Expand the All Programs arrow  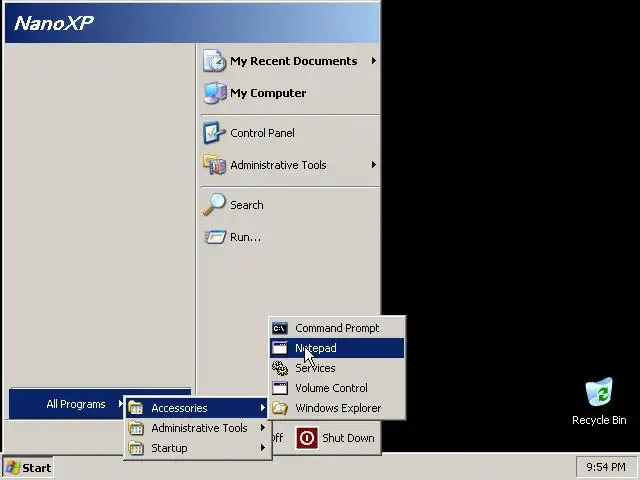coord(120,404)
